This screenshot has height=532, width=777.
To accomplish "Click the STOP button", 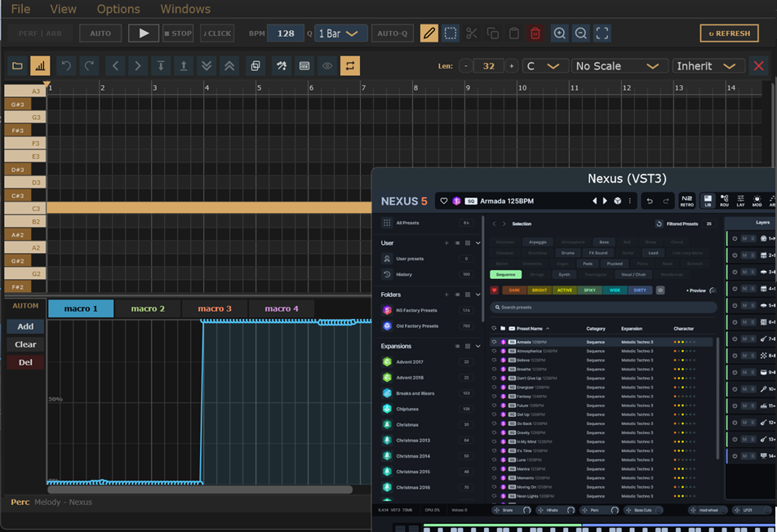I will (x=178, y=33).
